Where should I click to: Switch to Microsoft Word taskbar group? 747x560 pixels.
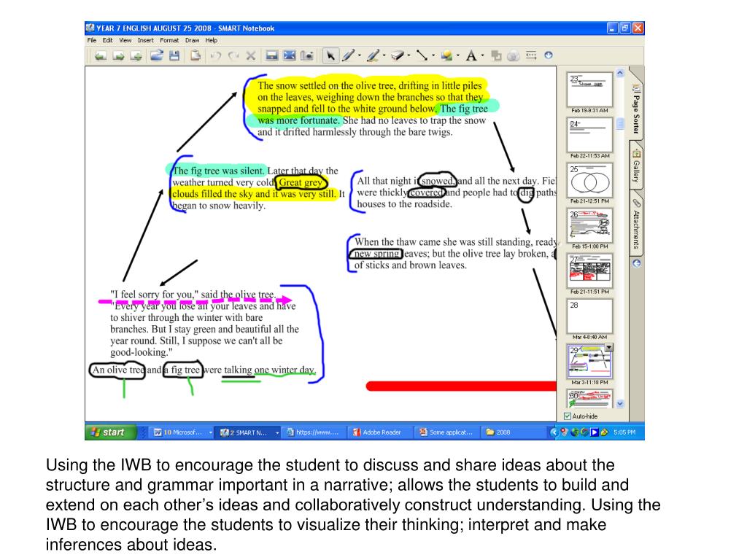tap(182, 432)
